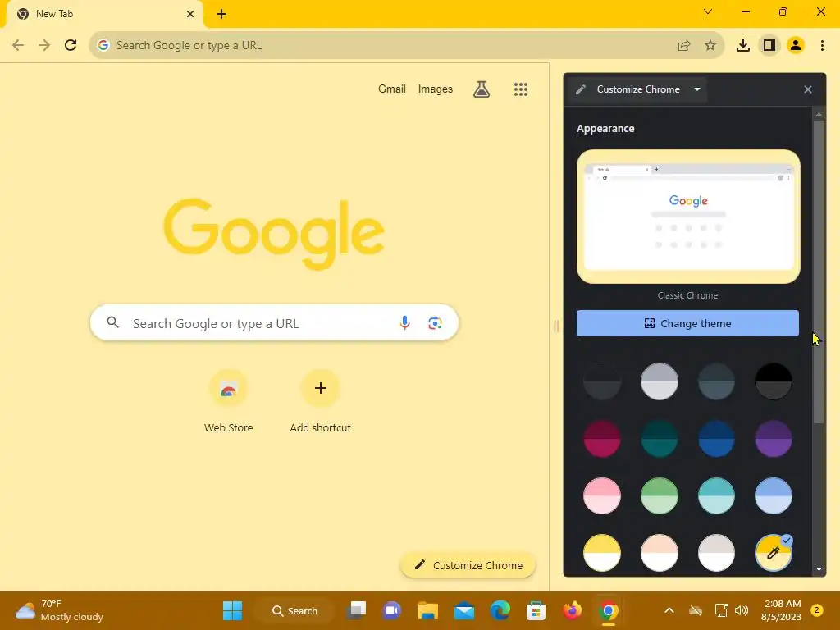
Task: Select the light blue color swatch
Action: tap(773, 495)
